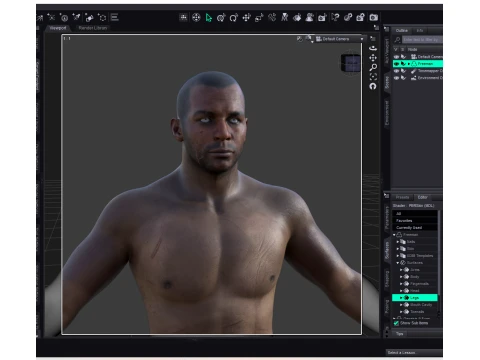Image resolution: width=480 pixels, height=360 pixels.
Task: Click the Scene pane search magnifier icon
Action: [397, 40]
